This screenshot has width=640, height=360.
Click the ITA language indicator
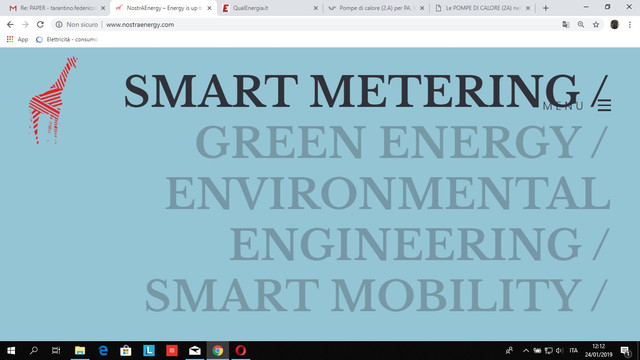573,351
